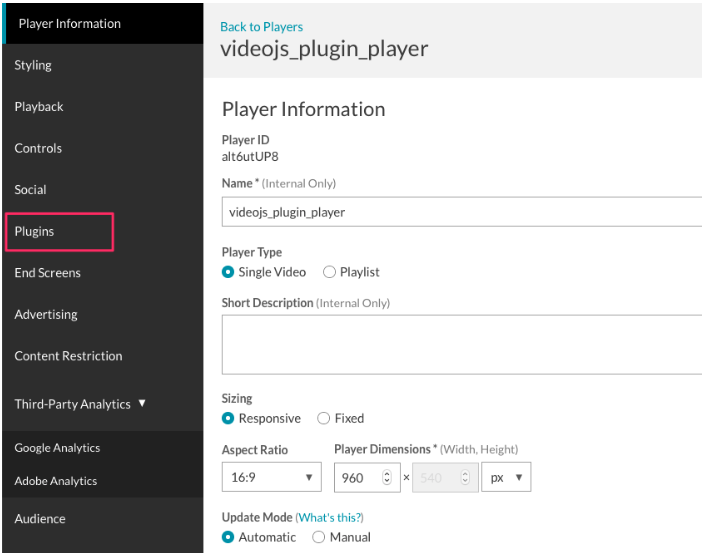Click into the Short Description text box

pos(461,345)
